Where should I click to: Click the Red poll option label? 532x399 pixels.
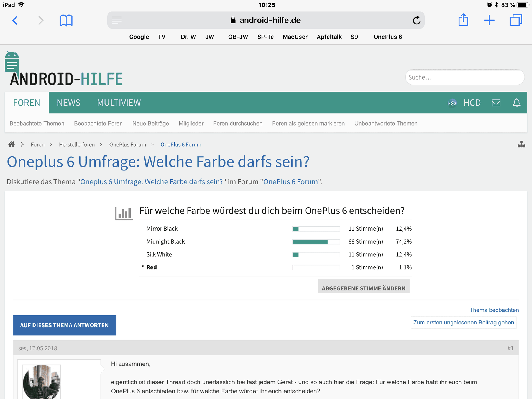click(x=152, y=267)
